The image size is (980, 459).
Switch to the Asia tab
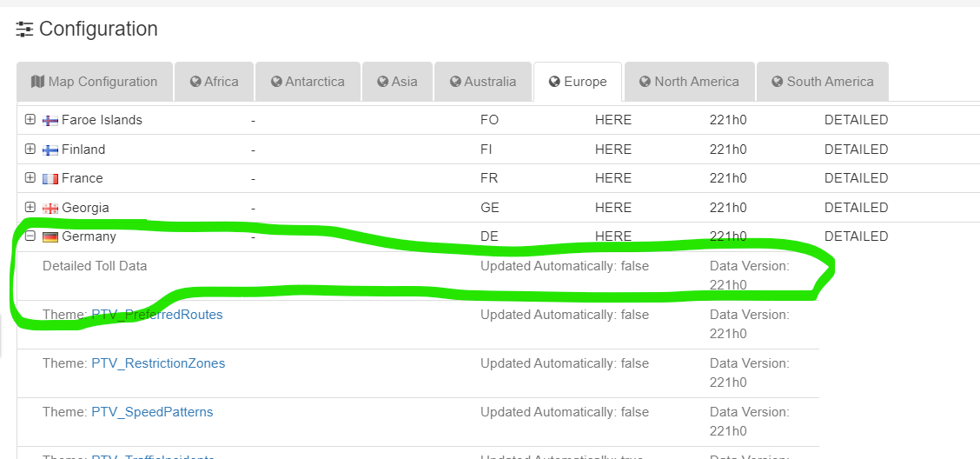(x=397, y=82)
